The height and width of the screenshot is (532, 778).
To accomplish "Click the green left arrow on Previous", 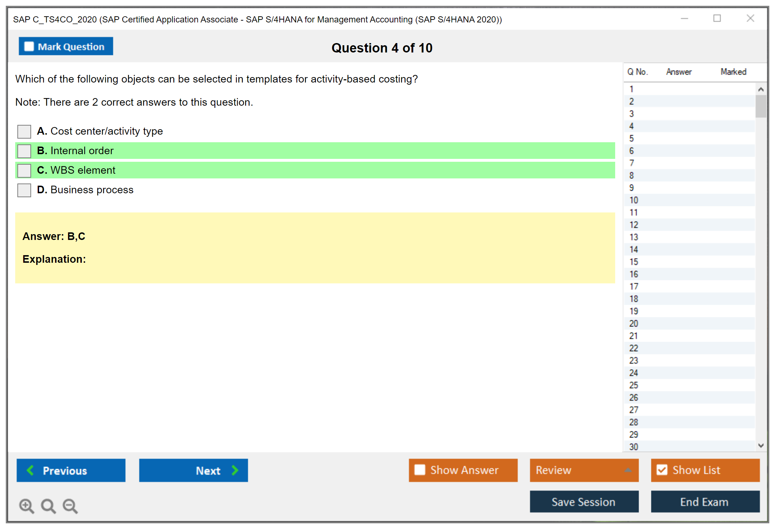I will tap(30, 470).
